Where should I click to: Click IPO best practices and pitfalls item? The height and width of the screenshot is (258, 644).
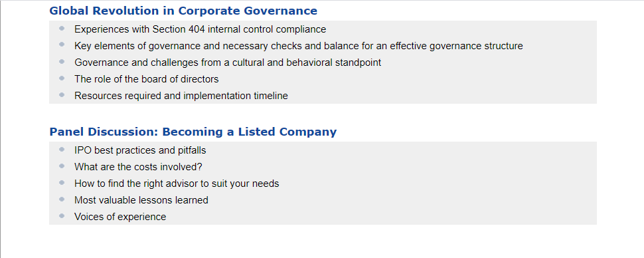140,150
